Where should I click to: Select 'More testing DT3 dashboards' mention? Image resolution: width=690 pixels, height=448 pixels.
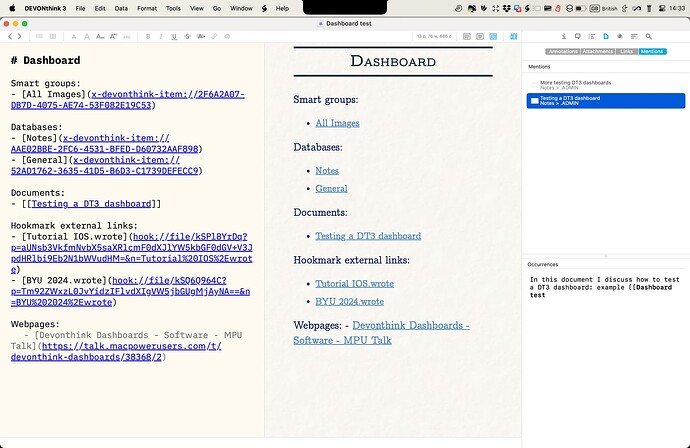pos(576,83)
